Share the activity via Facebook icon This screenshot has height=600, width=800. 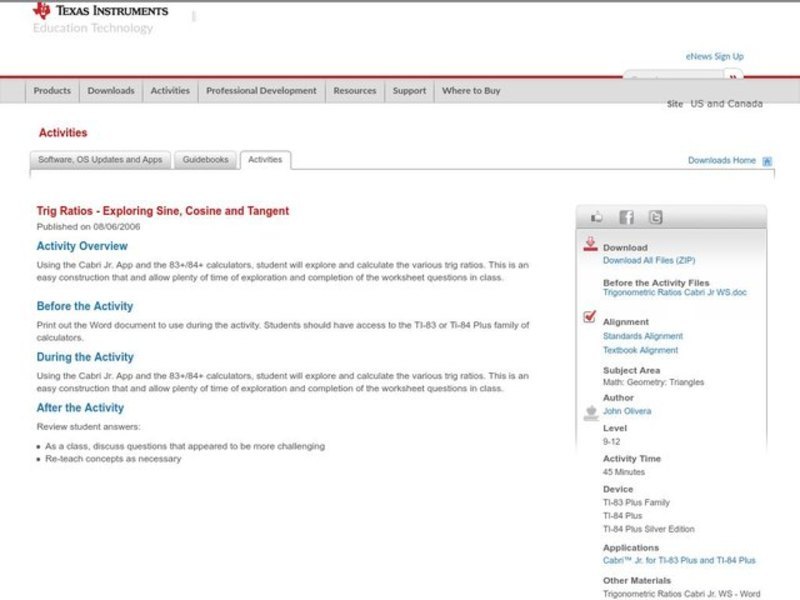(626, 217)
